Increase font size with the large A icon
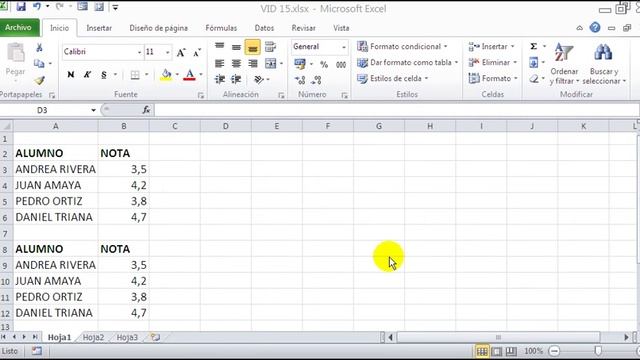Screen dimensions: 640x360 (x=181, y=52)
